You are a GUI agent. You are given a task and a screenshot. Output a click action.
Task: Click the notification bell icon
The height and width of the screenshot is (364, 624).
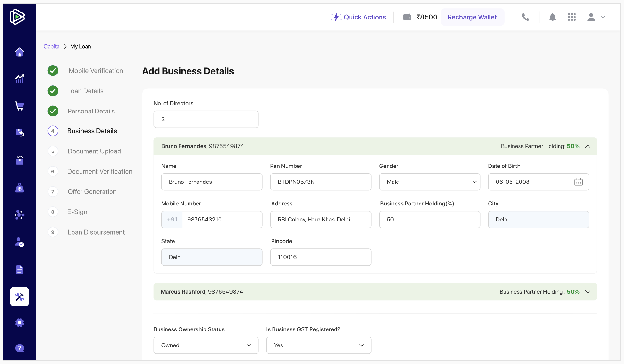(552, 17)
